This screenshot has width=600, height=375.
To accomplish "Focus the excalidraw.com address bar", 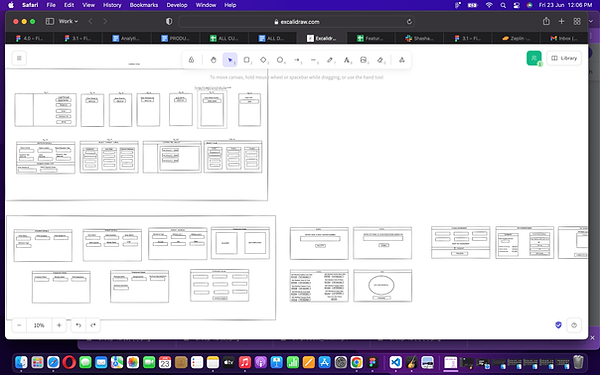I will [x=297, y=22].
